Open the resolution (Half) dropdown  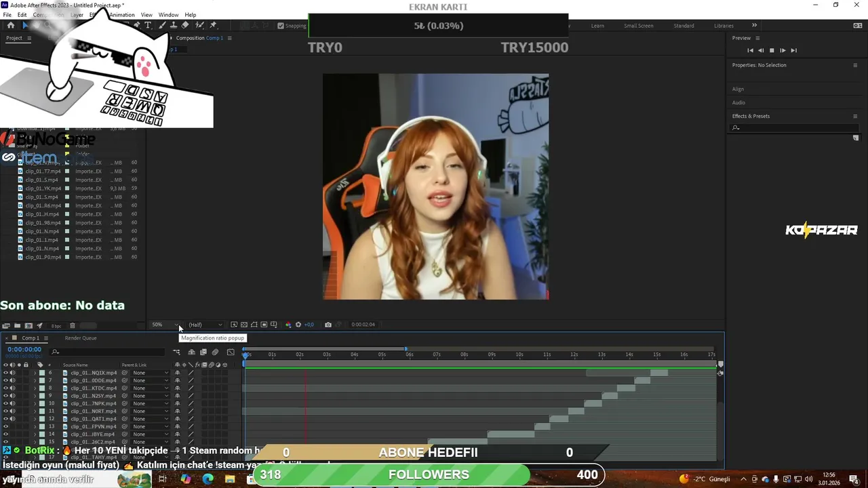click(205, 325)
